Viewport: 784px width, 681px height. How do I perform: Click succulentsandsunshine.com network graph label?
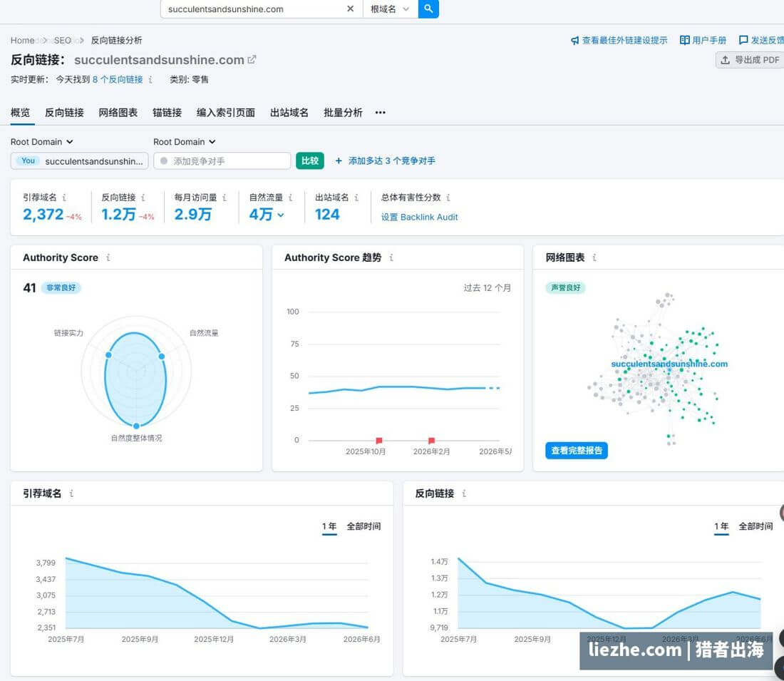669,364
